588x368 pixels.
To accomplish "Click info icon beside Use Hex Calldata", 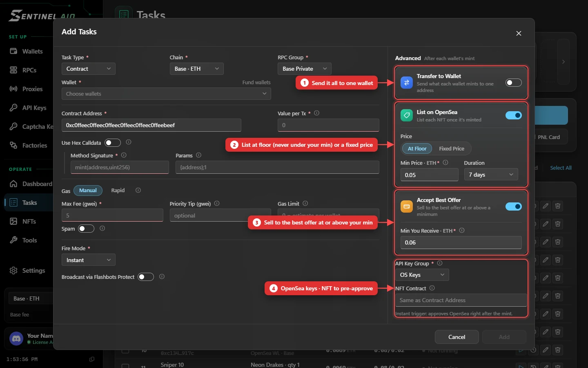I will tap(129, 142).
